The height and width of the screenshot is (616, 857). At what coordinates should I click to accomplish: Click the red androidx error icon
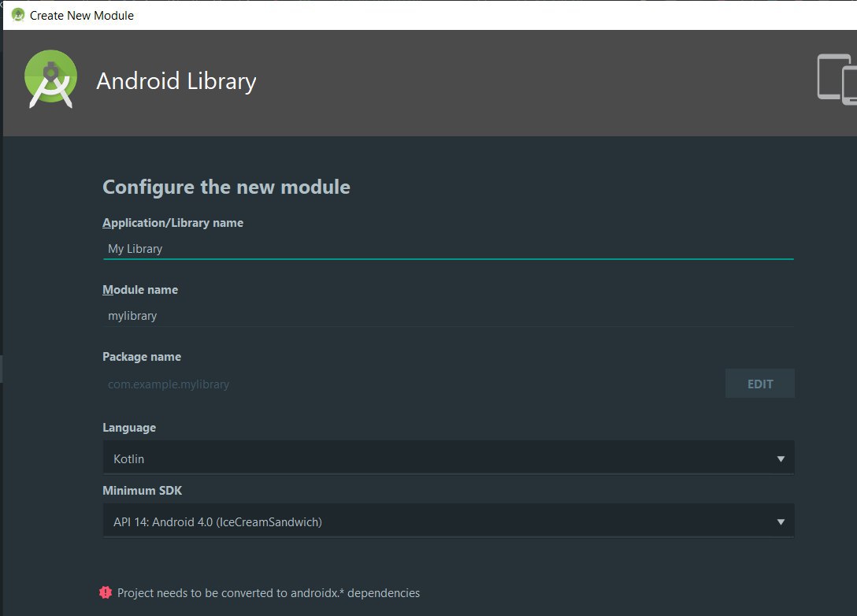106,592
